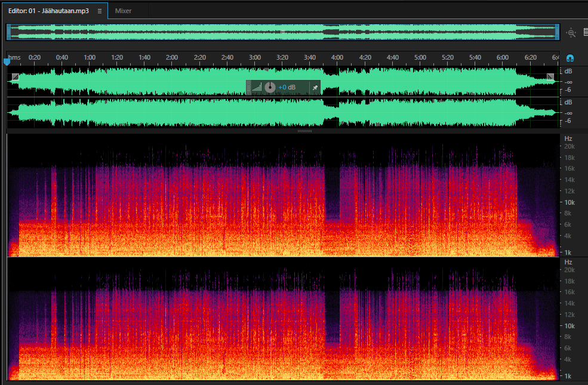Click the right channel 'dB' scale label
The image size is (588, 385).
[x=568, y=102]
